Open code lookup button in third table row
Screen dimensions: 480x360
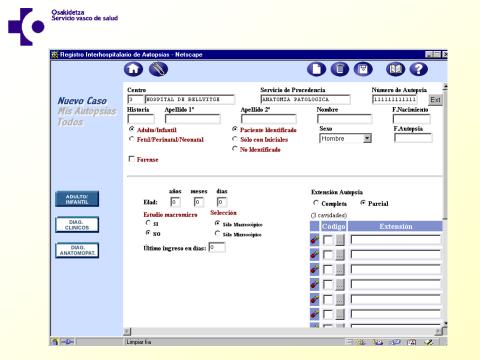pos(340,269)
